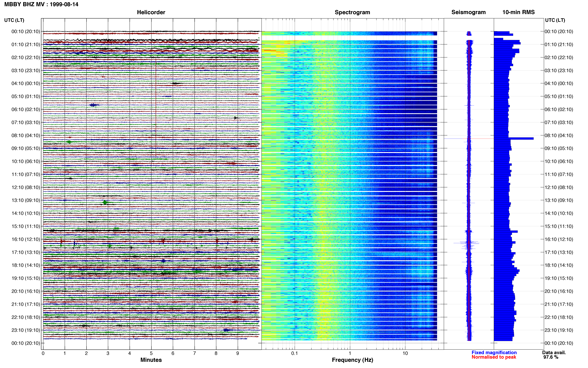Click the 'Minutes' x-axis label
588x368 pixels.
point(151,360)
